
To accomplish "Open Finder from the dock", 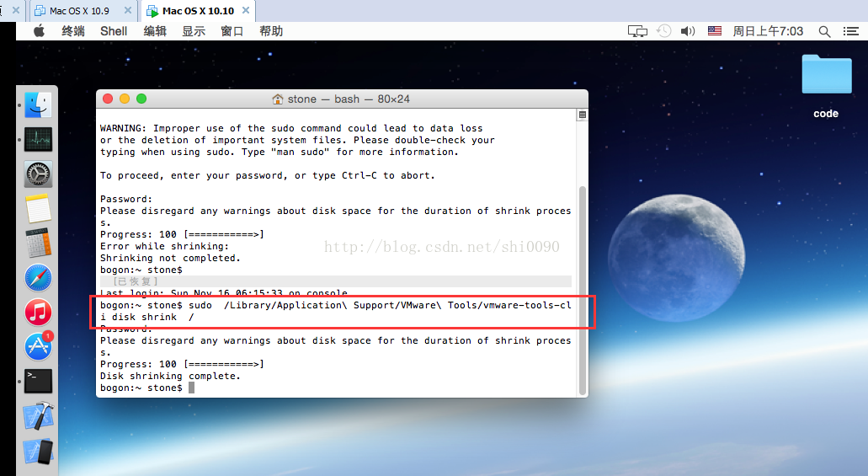I will point(38,104).
